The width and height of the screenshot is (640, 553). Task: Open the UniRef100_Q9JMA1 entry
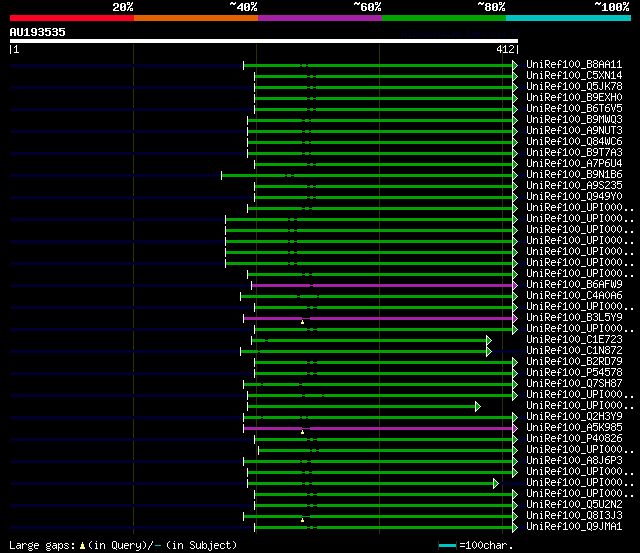click(574, 527)
